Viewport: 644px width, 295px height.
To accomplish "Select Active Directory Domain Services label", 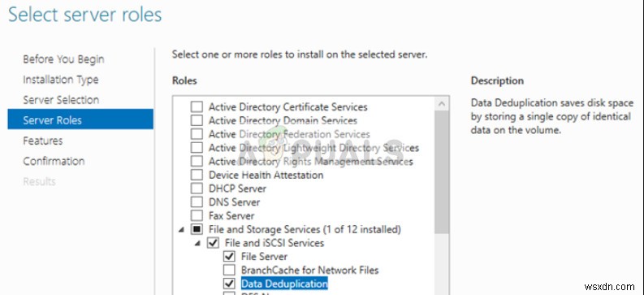I will [283, 121].
